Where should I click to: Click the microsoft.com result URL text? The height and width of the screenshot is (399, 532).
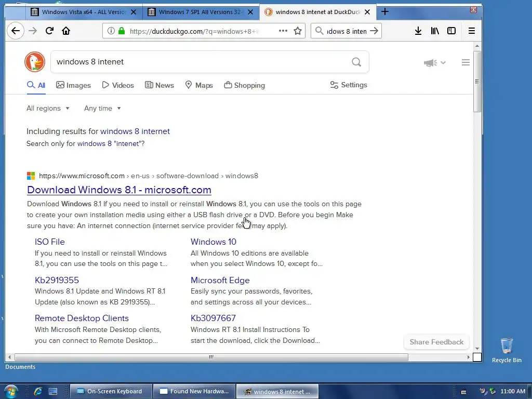(148, 176)
